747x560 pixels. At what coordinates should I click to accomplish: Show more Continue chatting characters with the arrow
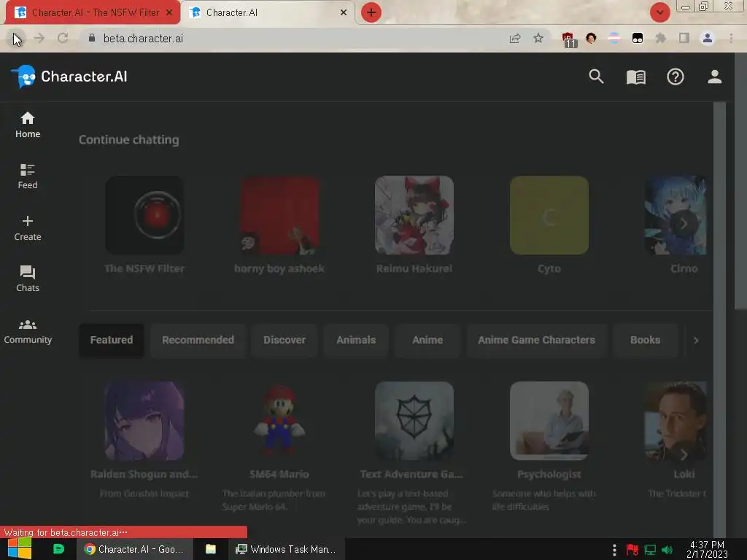[x=684, y=223]
